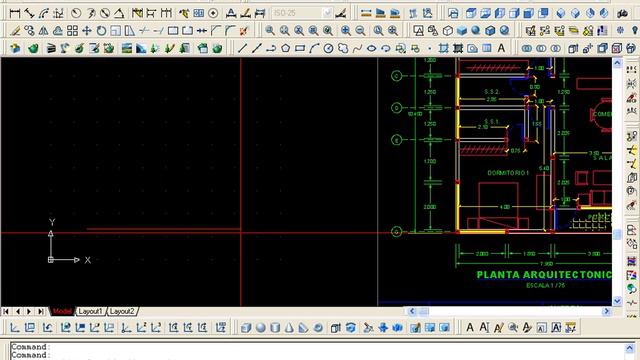Click the Zoom In plus magnifier

point(346,31)
